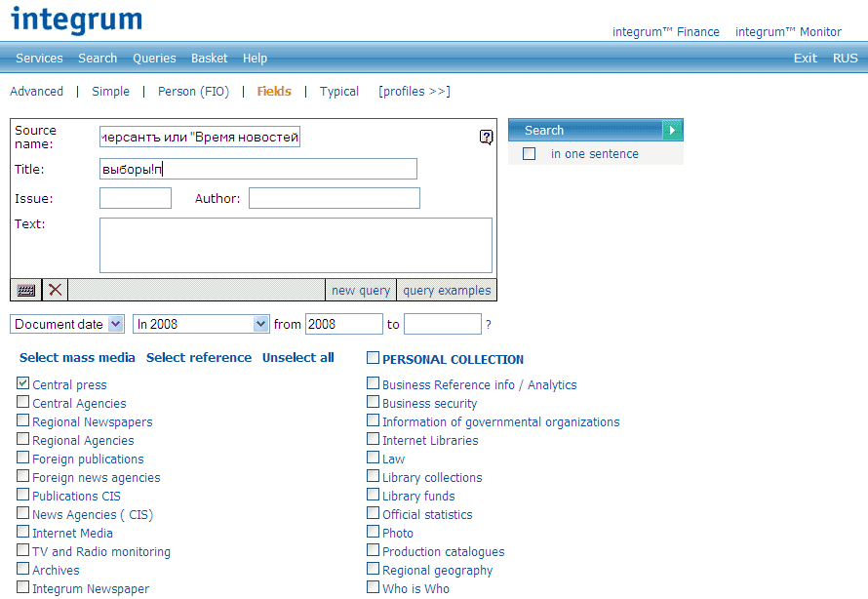Switch to Person (FIO) search tab
868x599 pixels.
point(193,92)
